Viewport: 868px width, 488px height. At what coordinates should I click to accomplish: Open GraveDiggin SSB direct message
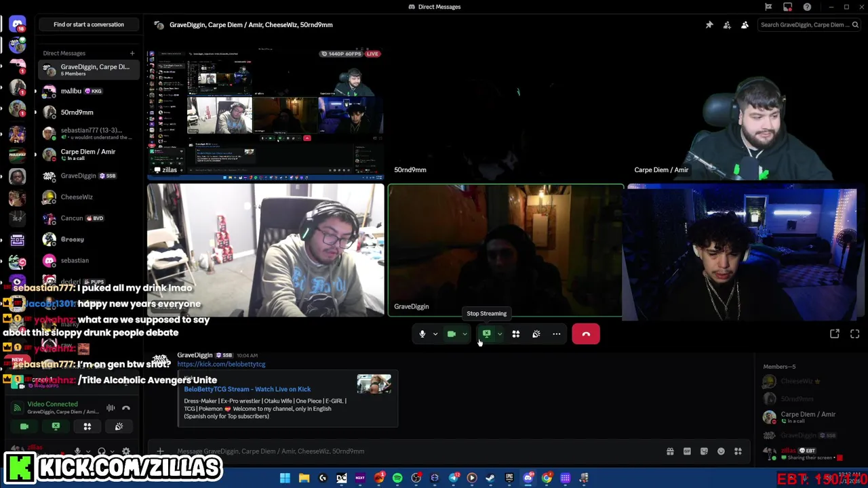[89, 176]
